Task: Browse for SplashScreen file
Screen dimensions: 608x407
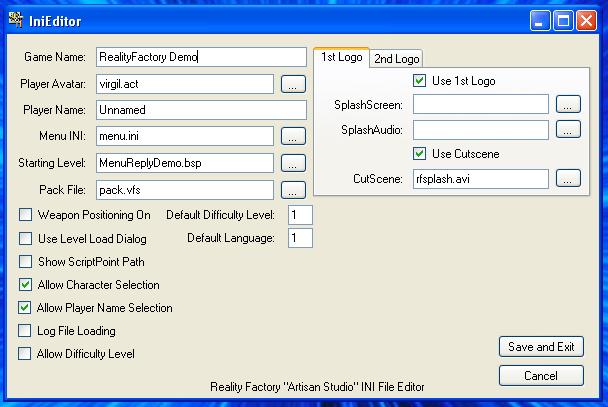Action: point(568,104)
